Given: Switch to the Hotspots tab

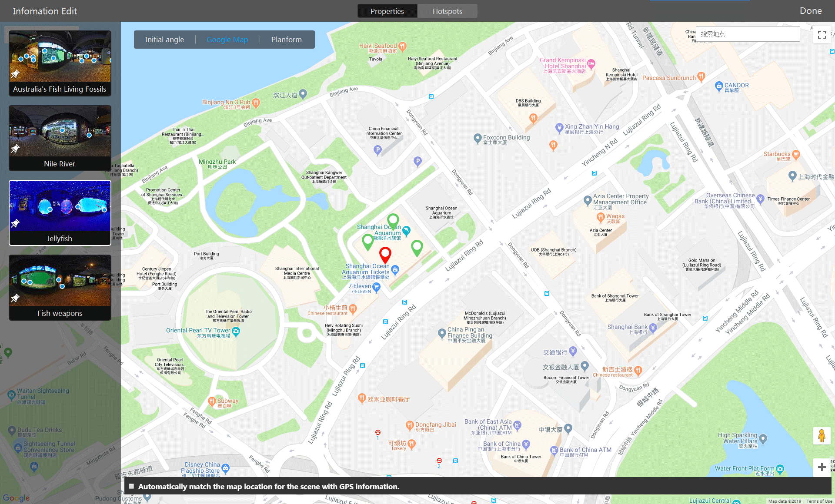Looking at the screenshot, I should coord(447,11).
